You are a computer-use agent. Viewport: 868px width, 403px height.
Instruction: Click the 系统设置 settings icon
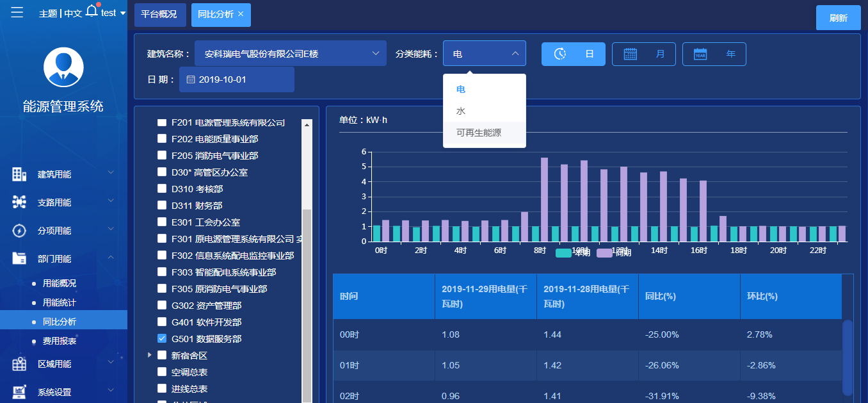[x=19, y=392]
